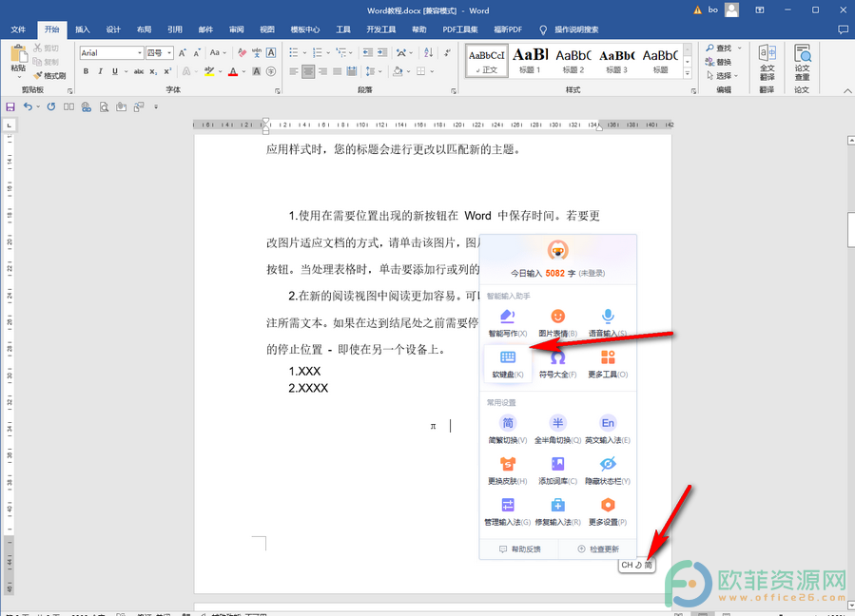
Task: Show or hide paragraph marks
Action: pos(447,53)
